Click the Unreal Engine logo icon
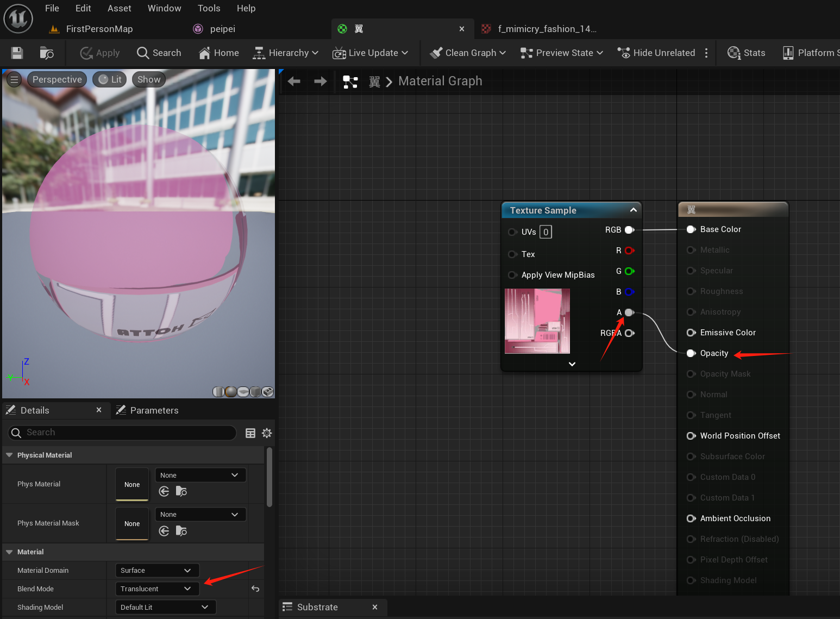Screen dimensions: 840x619 (x=18, y=18)
